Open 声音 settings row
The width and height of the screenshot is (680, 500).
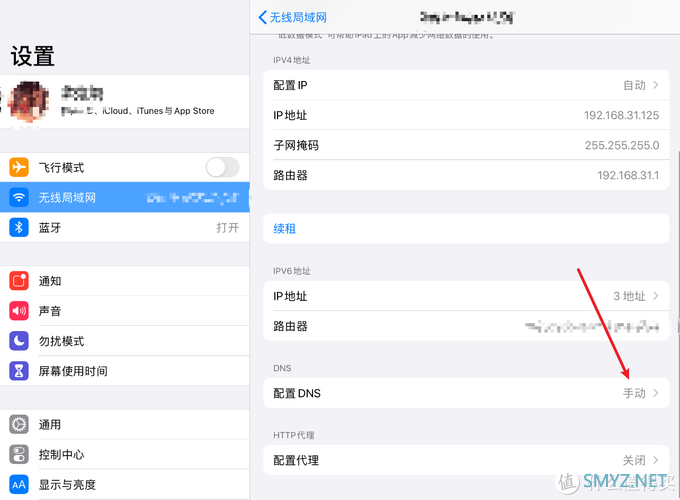125,311
